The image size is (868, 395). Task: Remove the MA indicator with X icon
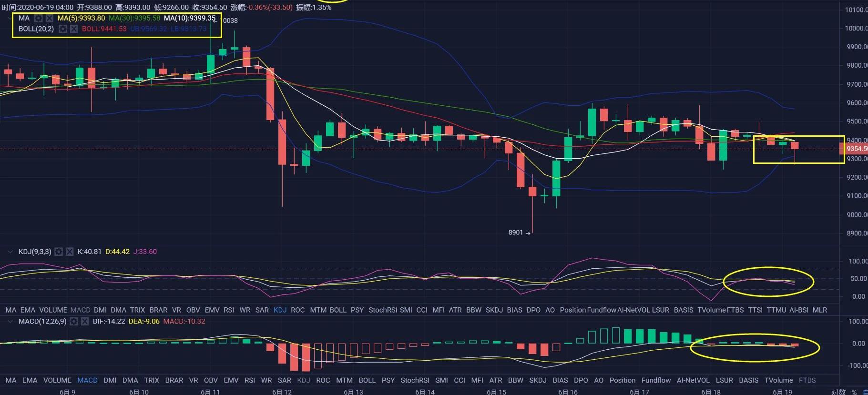49,18
